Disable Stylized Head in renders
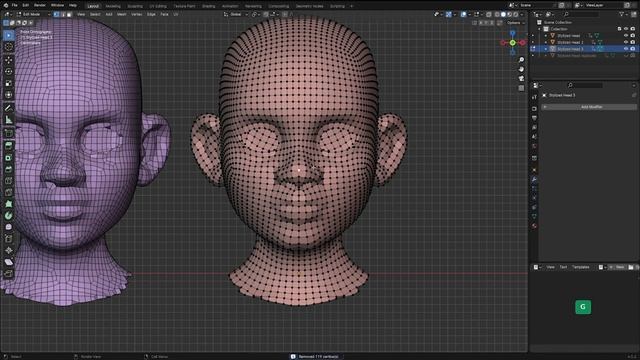Screen dimensions: 640x360 point(633,36)
